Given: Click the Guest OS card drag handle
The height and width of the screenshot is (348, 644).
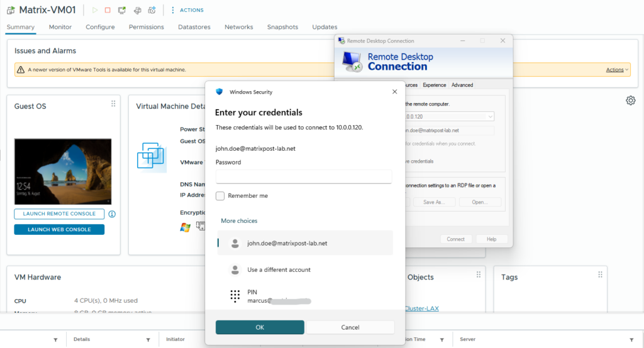Looking at the screenshot, I should [113, 104].
